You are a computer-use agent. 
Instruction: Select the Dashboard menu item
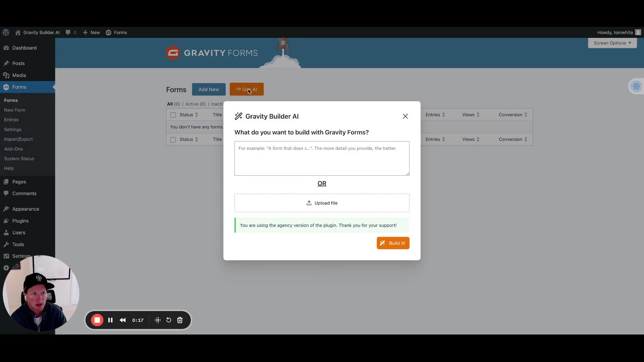pyautogui.click(x=24, y=48)
